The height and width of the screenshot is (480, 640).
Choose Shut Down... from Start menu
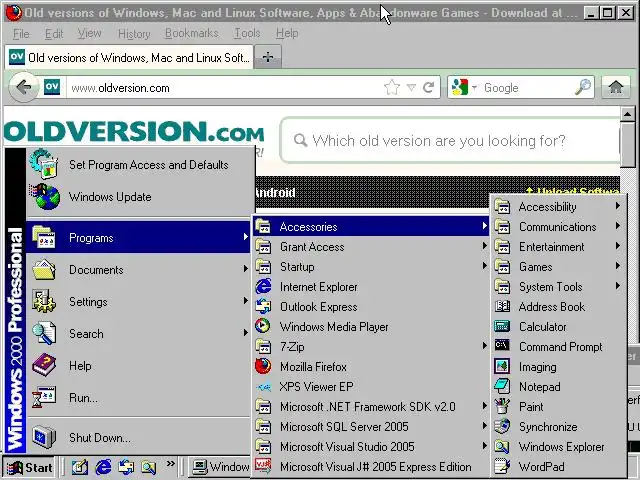click(138, 438)
